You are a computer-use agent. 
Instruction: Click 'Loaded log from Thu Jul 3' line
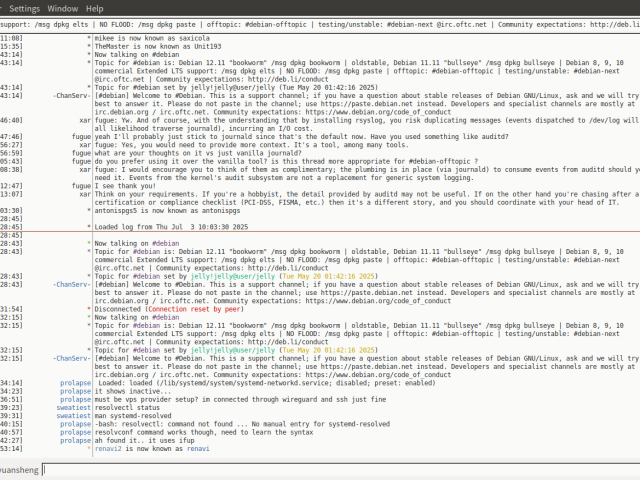(171, 227)
